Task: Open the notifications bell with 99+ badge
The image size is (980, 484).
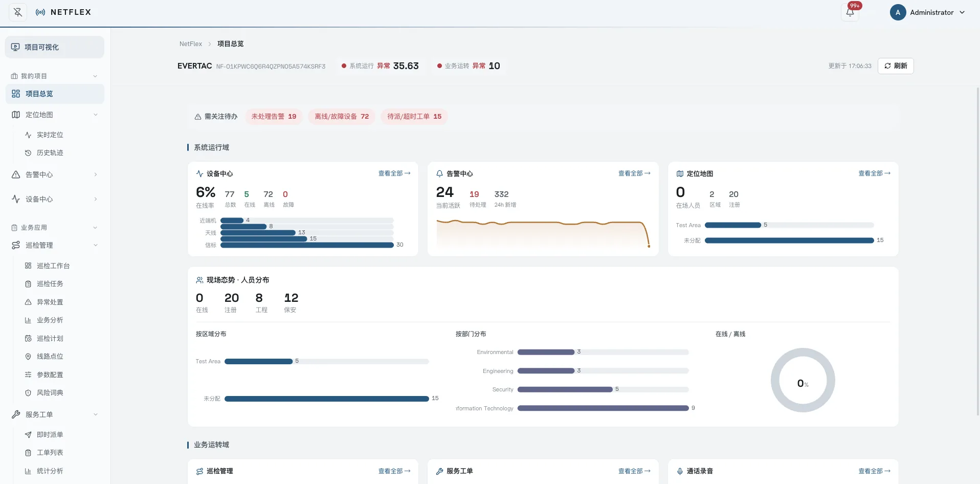Action: tap(850, 12)
